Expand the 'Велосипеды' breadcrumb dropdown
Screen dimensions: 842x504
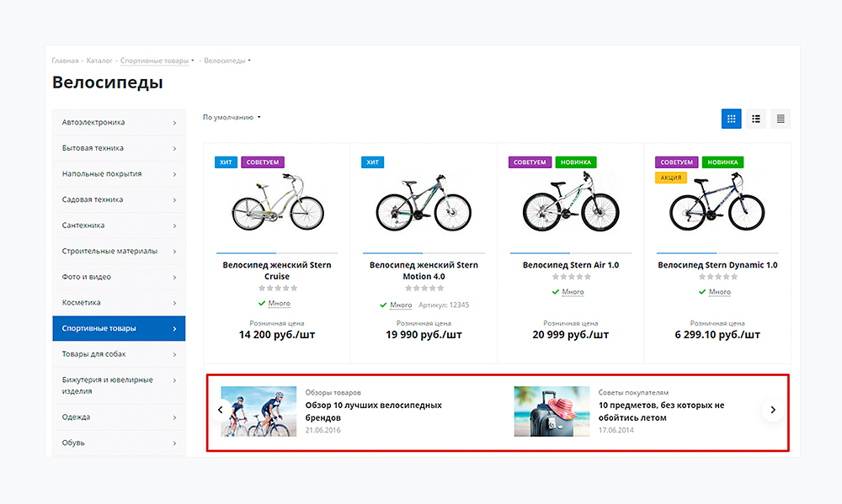pyautogui.click(x=250, y=61)
